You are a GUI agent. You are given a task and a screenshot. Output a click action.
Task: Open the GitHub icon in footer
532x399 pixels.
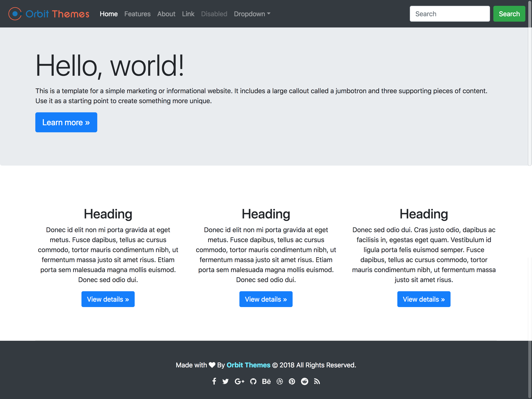tap(253, 381)
